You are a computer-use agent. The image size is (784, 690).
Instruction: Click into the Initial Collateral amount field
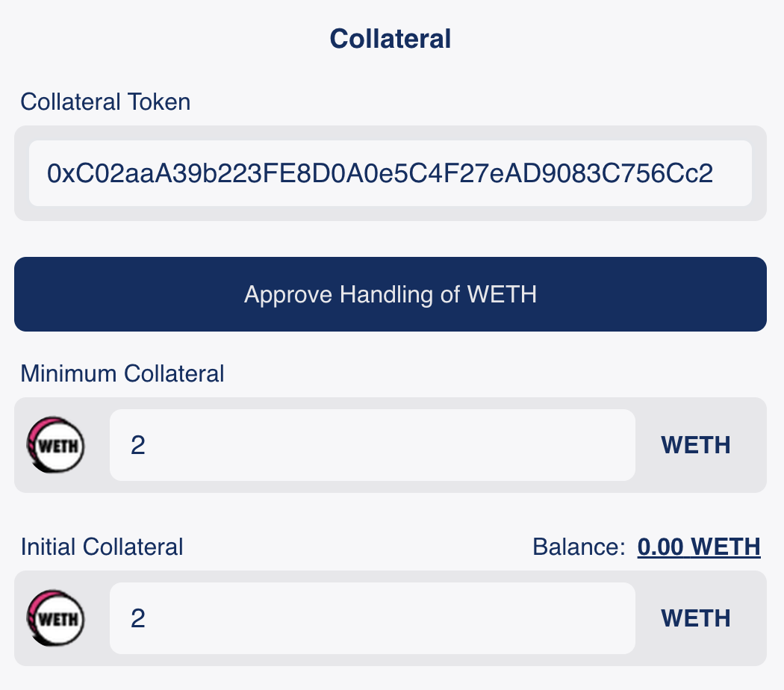[372, 618]
